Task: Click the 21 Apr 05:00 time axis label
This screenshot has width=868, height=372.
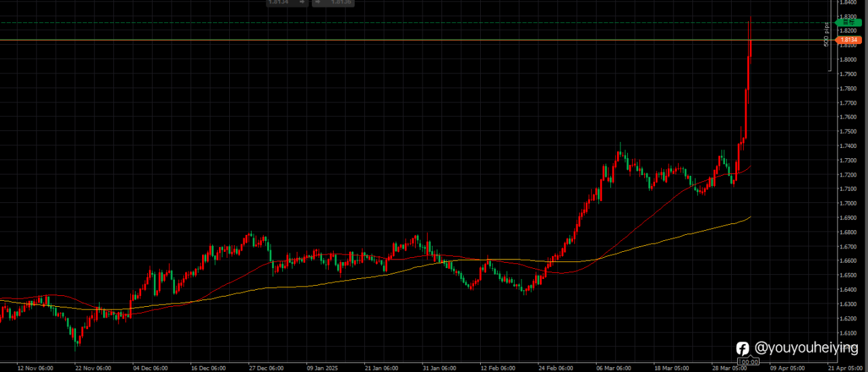Action: click(x=845, y=368)
